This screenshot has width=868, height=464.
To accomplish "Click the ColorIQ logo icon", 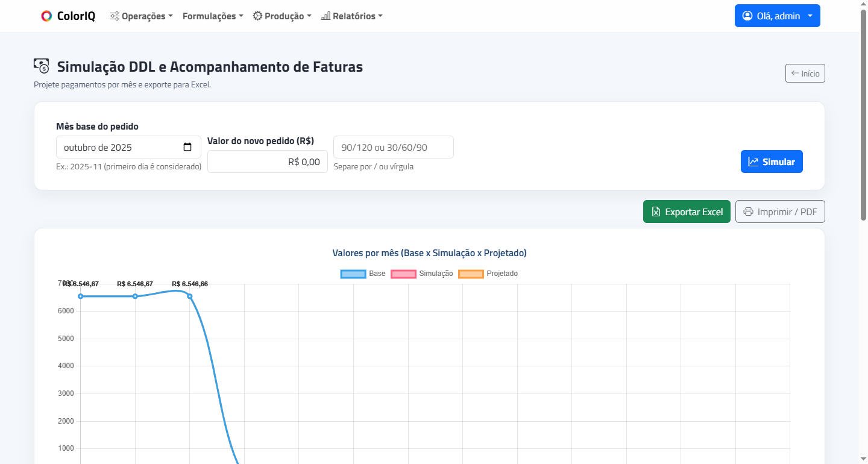I will (x=46, y=16).
